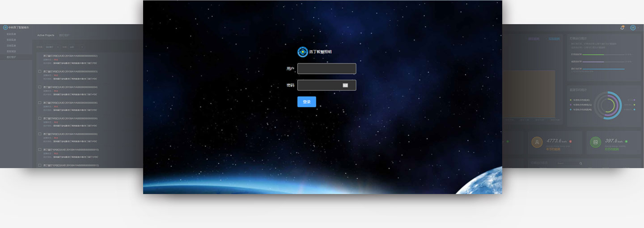Click the blue 登录 login button
644x228 pixels.
307,102
